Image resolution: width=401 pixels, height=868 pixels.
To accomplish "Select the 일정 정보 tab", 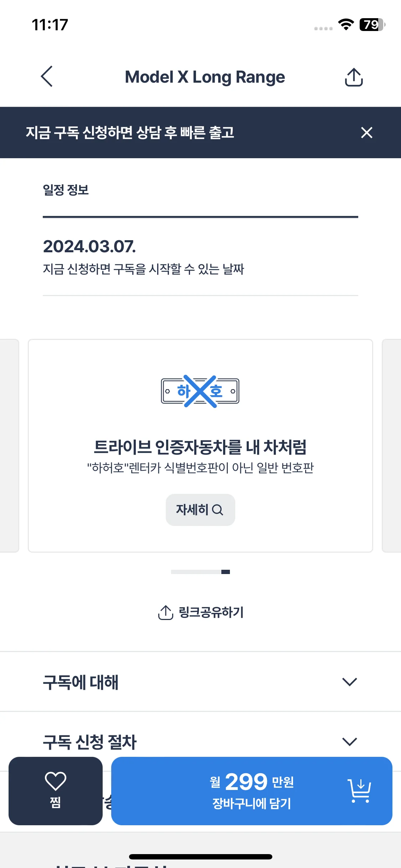I will (x=66, y=190).
